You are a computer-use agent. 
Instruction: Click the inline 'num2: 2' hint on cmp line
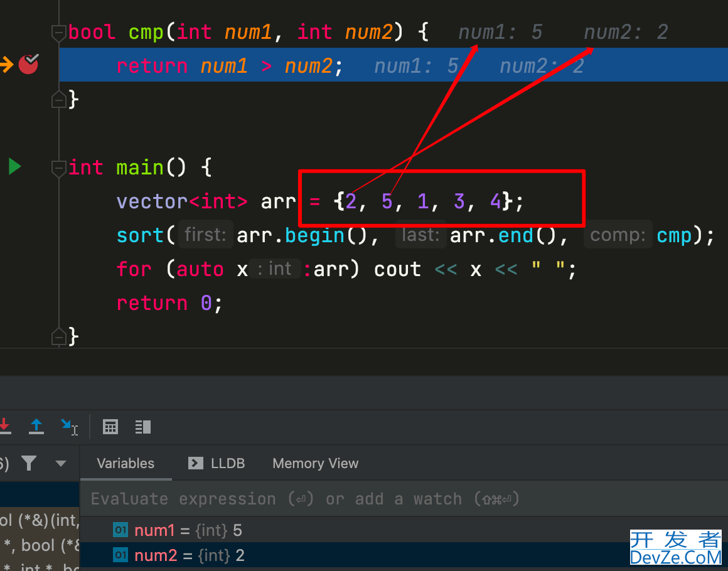tap(626, 32)
